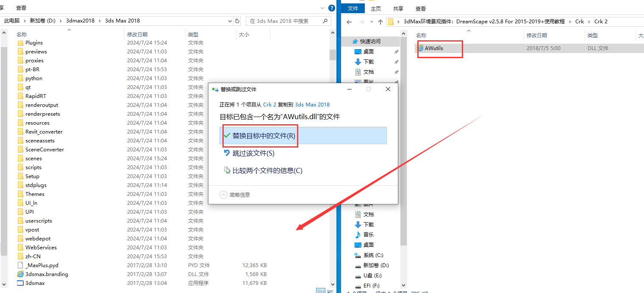644x293 pixels.
Task: Open the U盘 (E:) drive
Action: pyautogui.click(x=372, y=275)
